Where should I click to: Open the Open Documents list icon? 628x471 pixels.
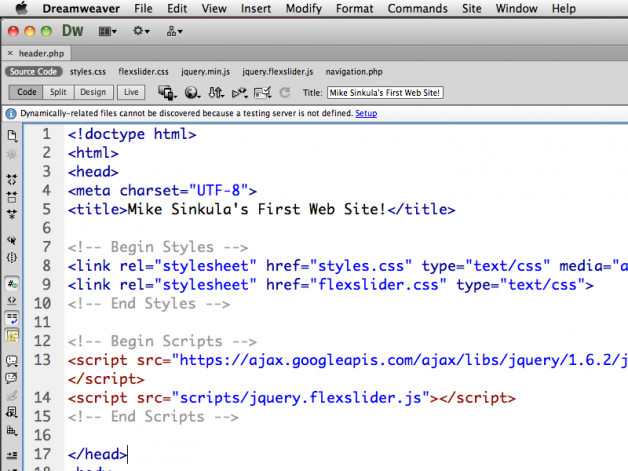[x=12, y=136]
